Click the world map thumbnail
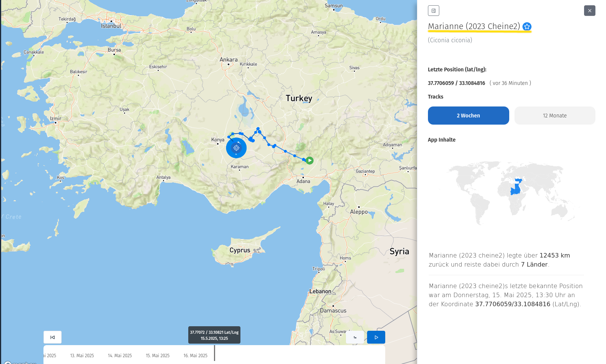The width and height of the screenshot is (606, 364). coord(511,193)
